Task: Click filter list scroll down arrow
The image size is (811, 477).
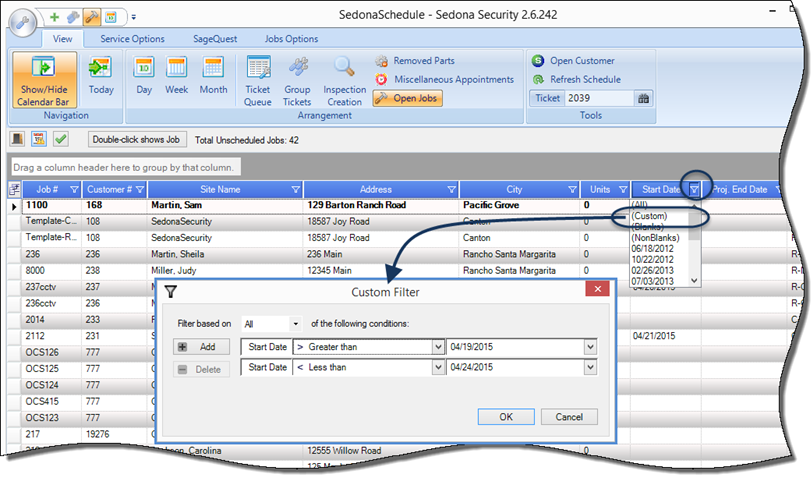Action: coord(695,280)
